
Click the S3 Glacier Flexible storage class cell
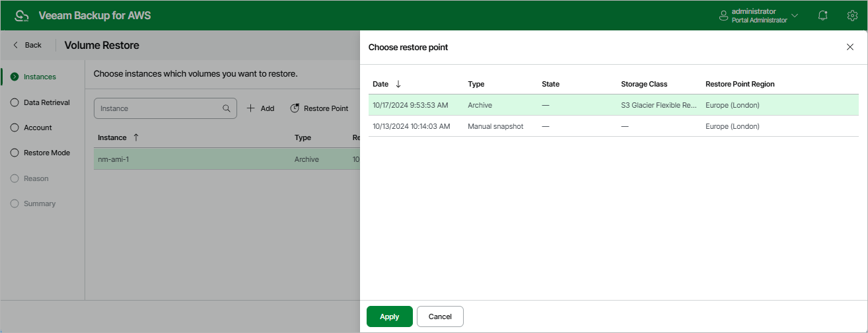point(659,105)
